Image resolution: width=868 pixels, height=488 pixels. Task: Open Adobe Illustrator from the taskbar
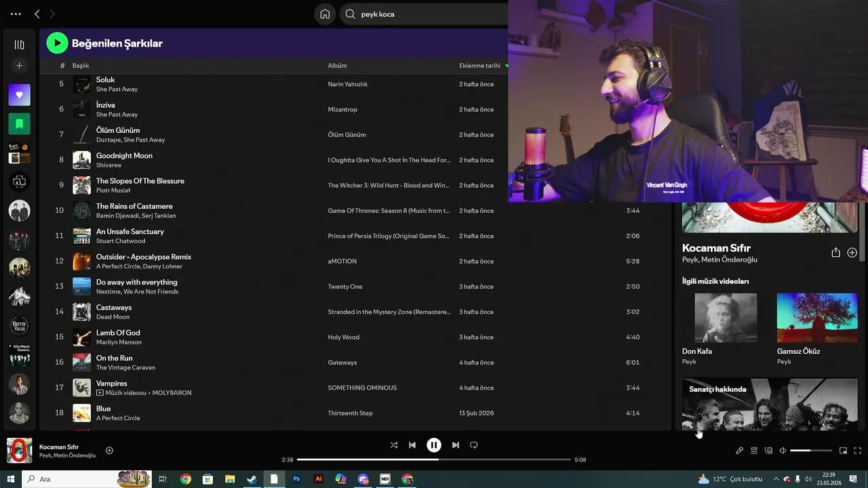pos(319,479)
